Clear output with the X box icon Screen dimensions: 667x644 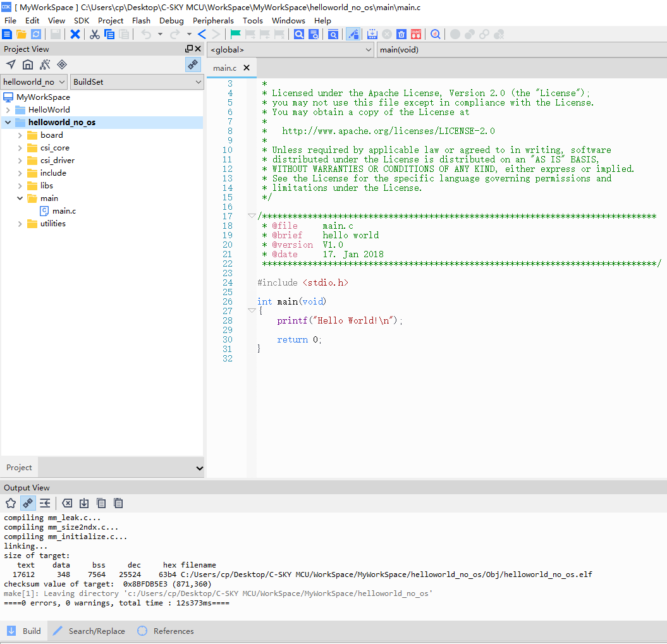click(x=67, y=503)
